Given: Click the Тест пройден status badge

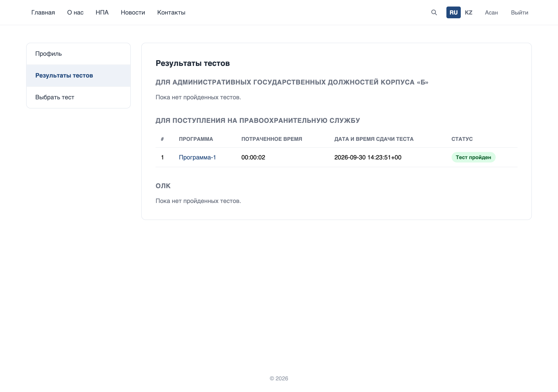Looking at the screenshot, I should 473,157.
